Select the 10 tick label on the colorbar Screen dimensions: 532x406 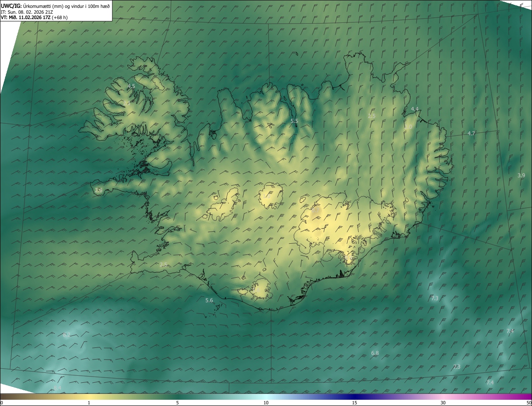(266, 403)
